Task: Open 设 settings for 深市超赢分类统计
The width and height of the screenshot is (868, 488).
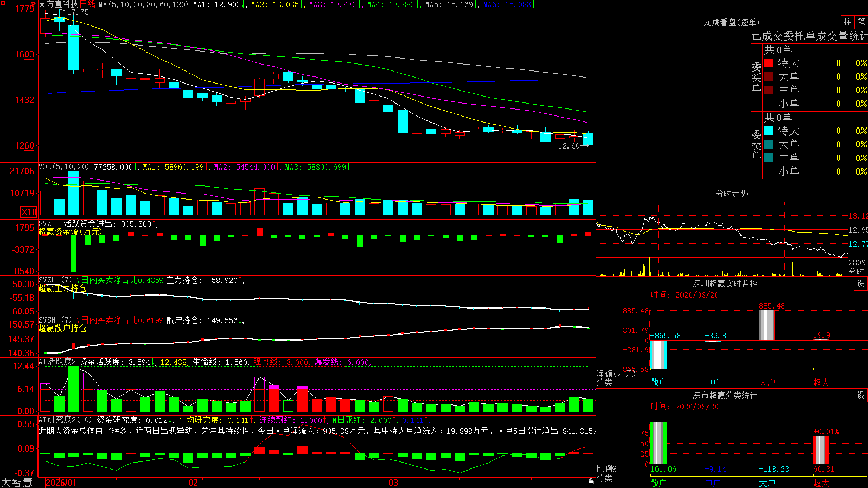Action: (x=860, y=395)
